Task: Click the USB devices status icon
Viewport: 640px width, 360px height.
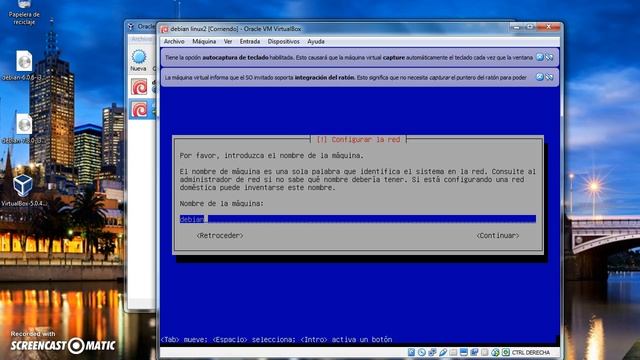Action: point(443,352)
